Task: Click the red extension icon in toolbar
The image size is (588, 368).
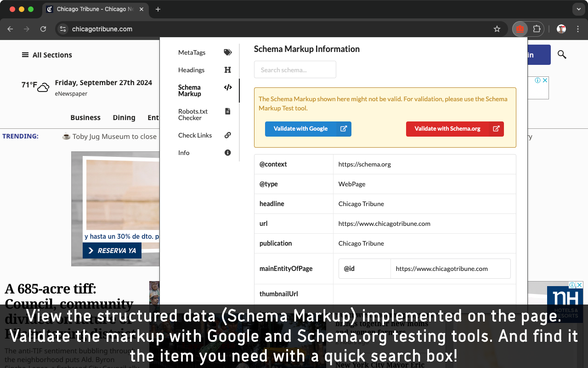Action: [x=520, y=29]
